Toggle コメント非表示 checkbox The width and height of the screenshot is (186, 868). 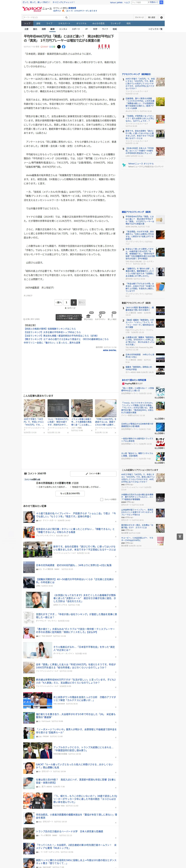102,499
